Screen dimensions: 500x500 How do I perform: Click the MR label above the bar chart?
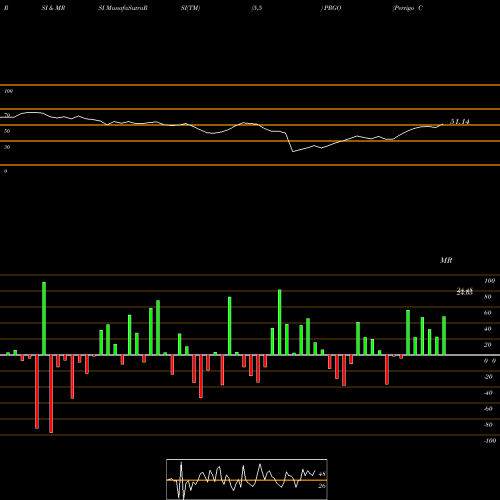pyautogui.click(x=446, y=260)
